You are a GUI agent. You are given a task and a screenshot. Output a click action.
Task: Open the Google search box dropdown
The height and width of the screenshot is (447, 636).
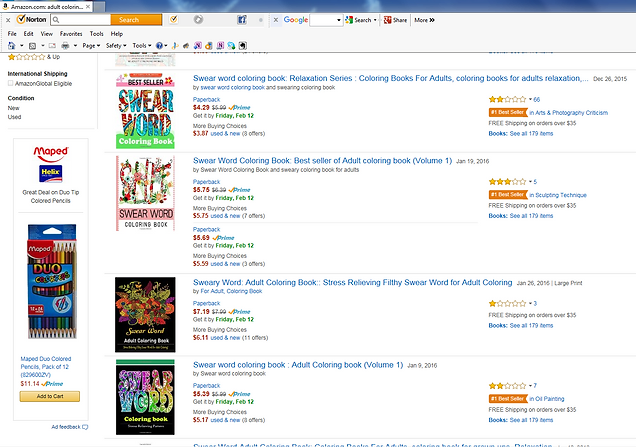[339, 20]
